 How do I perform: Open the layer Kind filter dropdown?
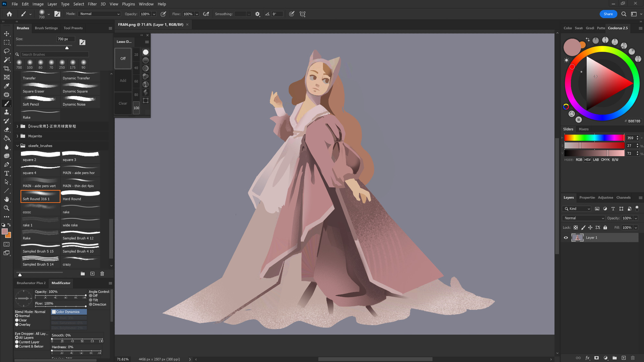[577, 209]
